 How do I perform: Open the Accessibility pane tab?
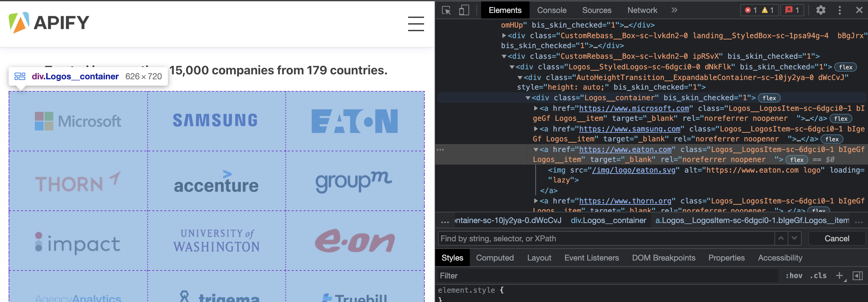pos(780,258)
